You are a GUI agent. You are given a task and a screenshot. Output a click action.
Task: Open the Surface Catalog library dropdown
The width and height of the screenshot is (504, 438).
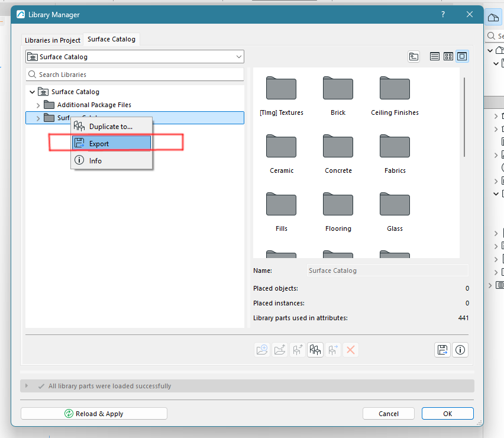pyautogui.click(x=135, y=57)
